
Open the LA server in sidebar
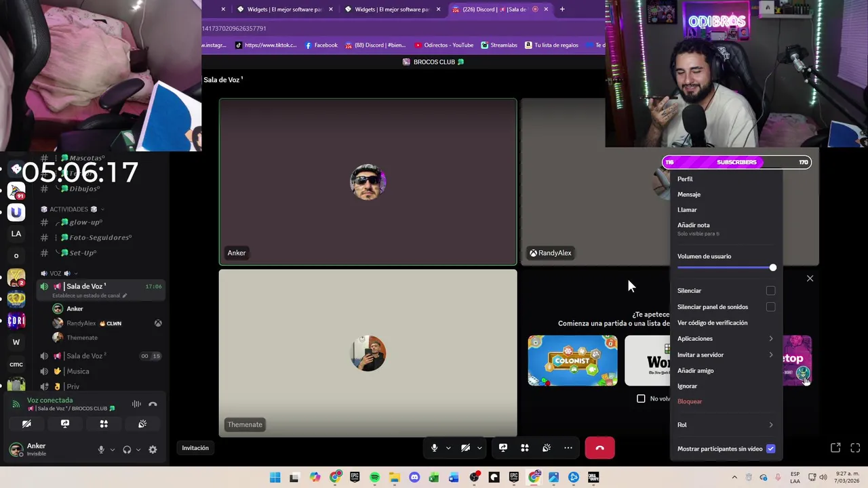click(16, 234)
